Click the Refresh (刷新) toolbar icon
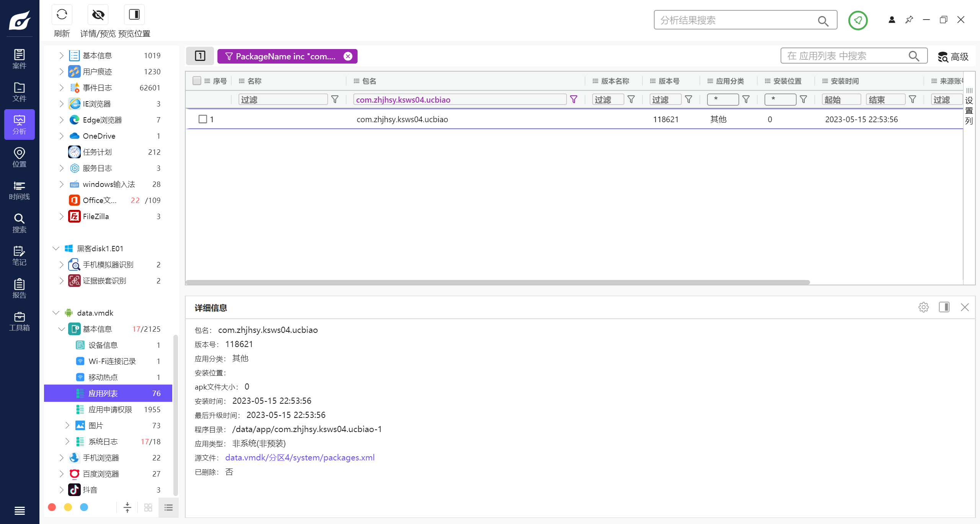The height and width of the screenshot is (524, 980). click(62, 15)
